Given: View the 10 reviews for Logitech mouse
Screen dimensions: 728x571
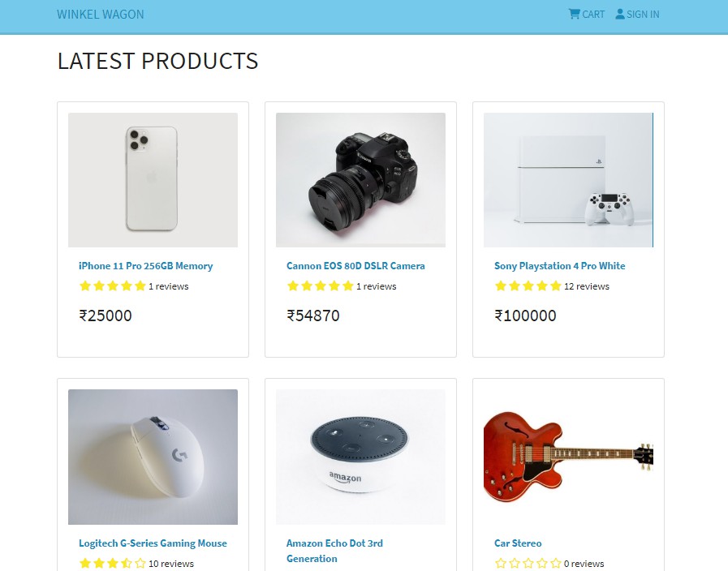Looking at the screenshot, I should coord(170,563).
